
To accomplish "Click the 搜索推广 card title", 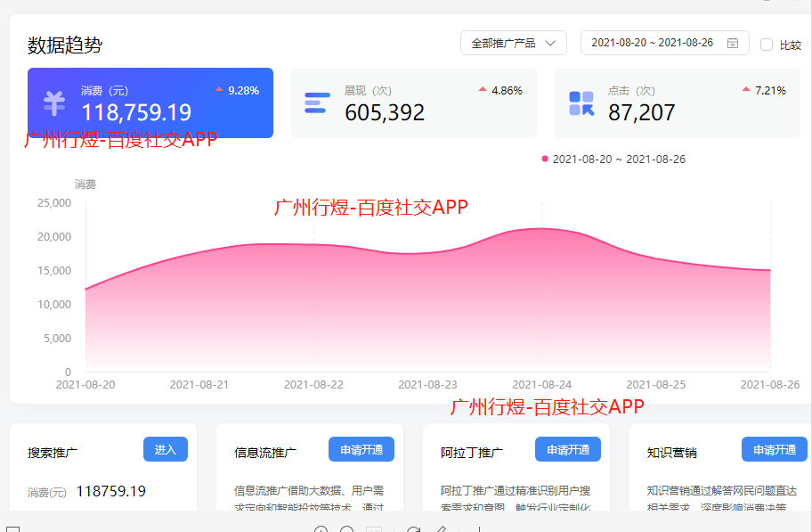I will click(53, 453).
